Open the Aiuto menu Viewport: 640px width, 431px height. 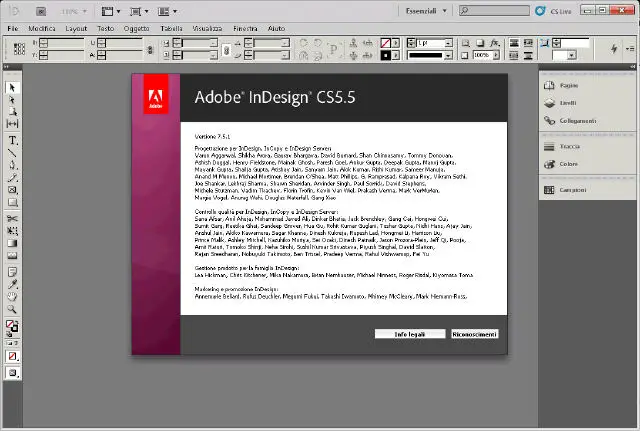click(x=276, y=28)
